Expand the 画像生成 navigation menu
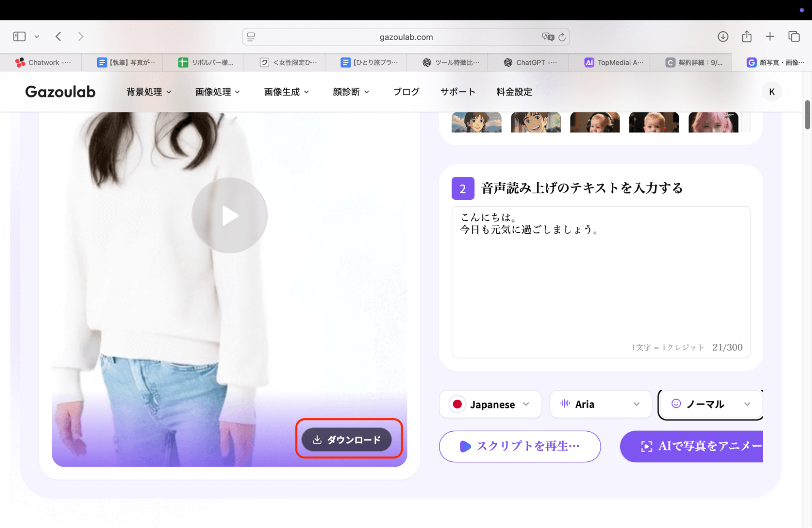 pyautogui.click(x=286, y=91)
